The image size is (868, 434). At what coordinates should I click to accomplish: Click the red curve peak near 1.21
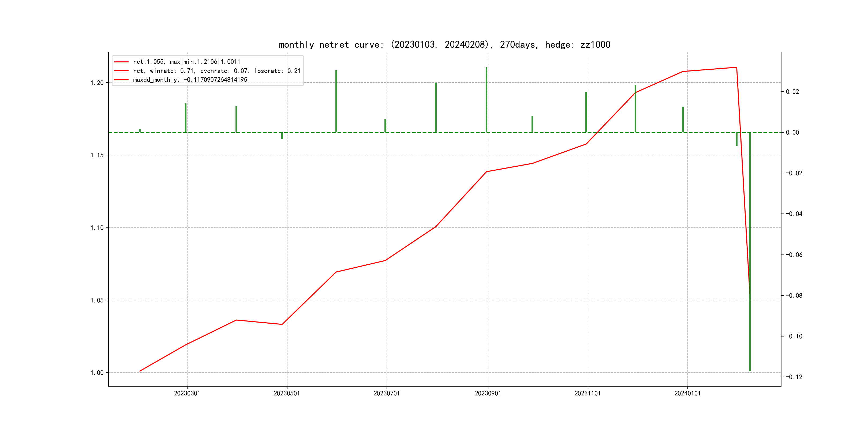click(x=736, y=68)
